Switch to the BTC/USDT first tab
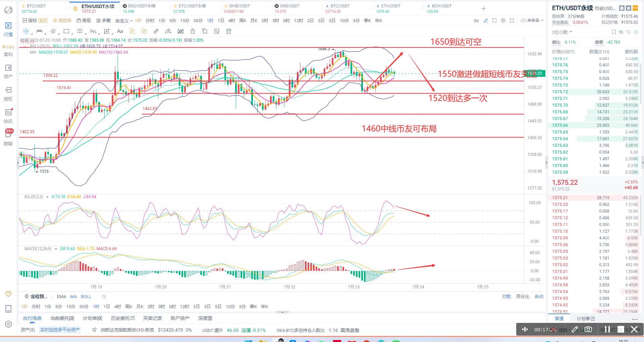 (x=36, y=8)
